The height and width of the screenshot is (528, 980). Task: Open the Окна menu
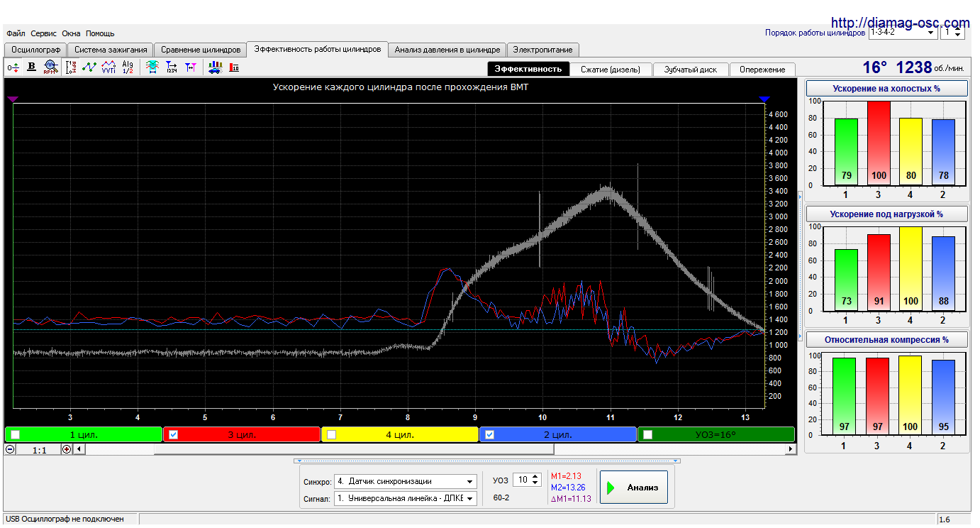tap(71, 33)
